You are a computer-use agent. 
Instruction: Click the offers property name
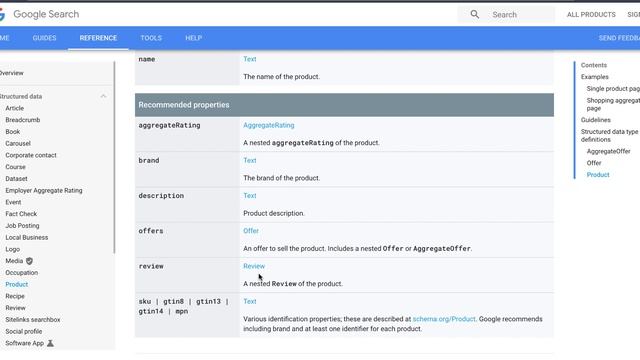(151, 231)
